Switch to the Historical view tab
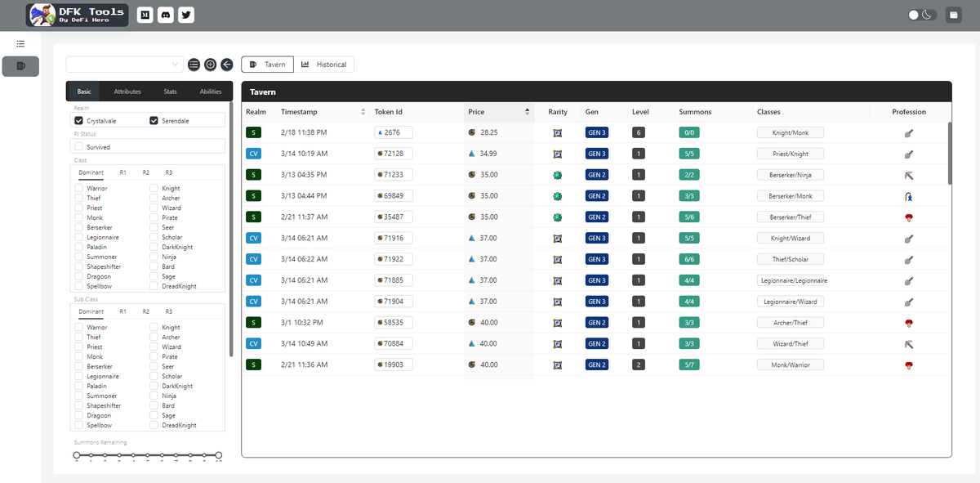 point(324,65)
